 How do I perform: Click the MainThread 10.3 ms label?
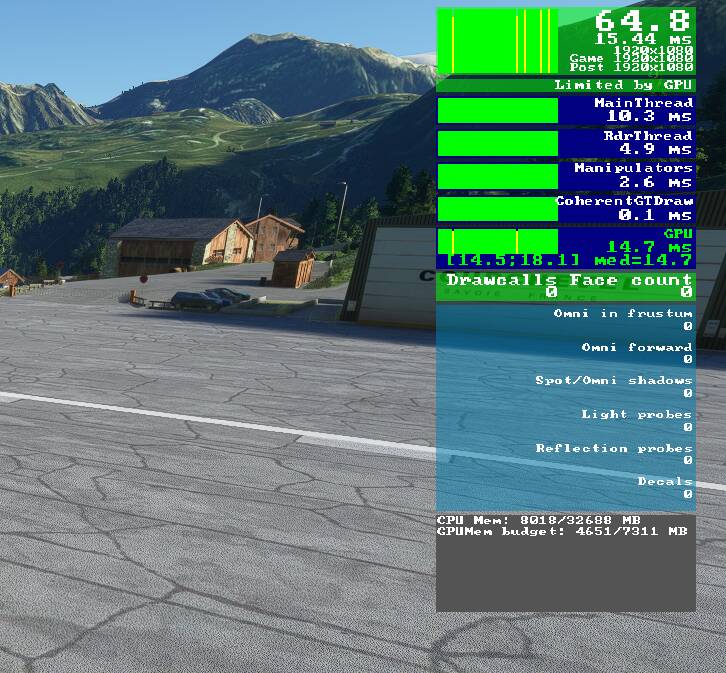pos(644,110)
